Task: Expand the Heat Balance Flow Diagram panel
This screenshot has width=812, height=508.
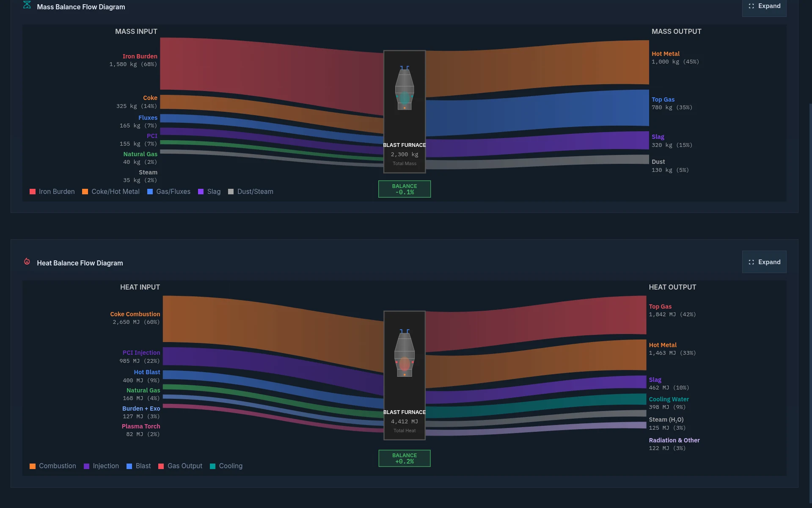Action: [x=763, y=262]
